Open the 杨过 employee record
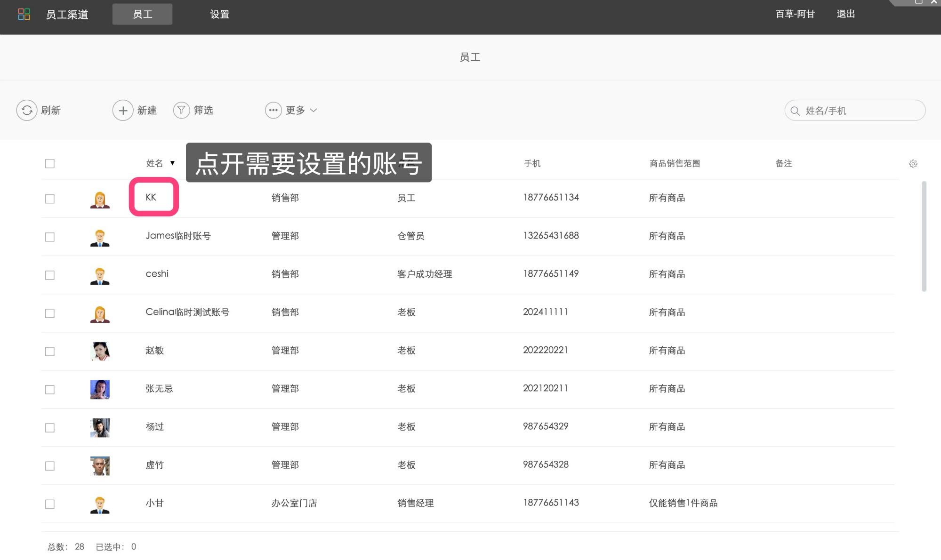The height and width of the screenshot is (560, 941). [154, 426]
